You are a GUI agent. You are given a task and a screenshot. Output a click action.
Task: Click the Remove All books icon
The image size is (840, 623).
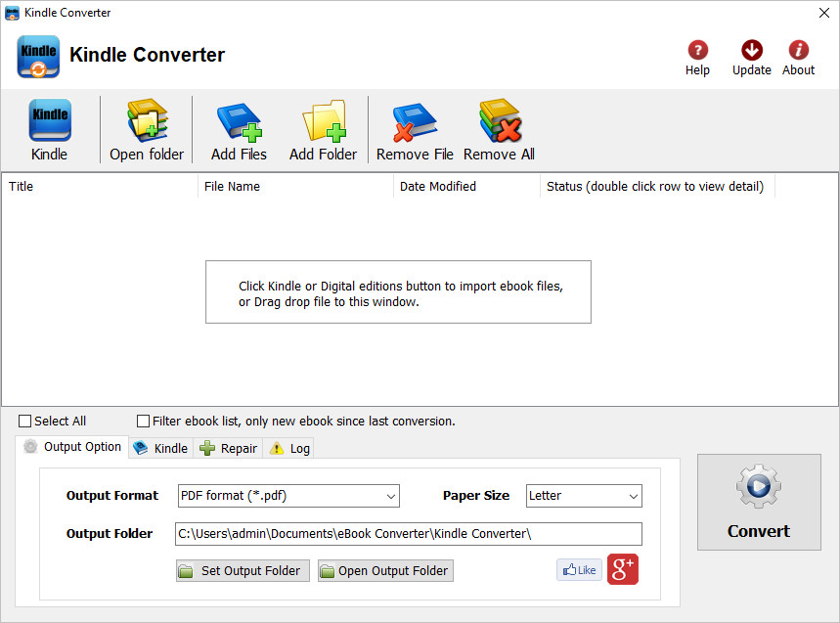coord(501,120)
